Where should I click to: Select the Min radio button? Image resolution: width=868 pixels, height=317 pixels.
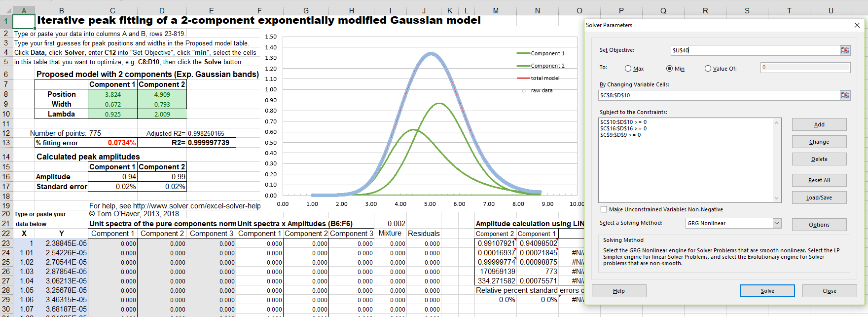669,69
